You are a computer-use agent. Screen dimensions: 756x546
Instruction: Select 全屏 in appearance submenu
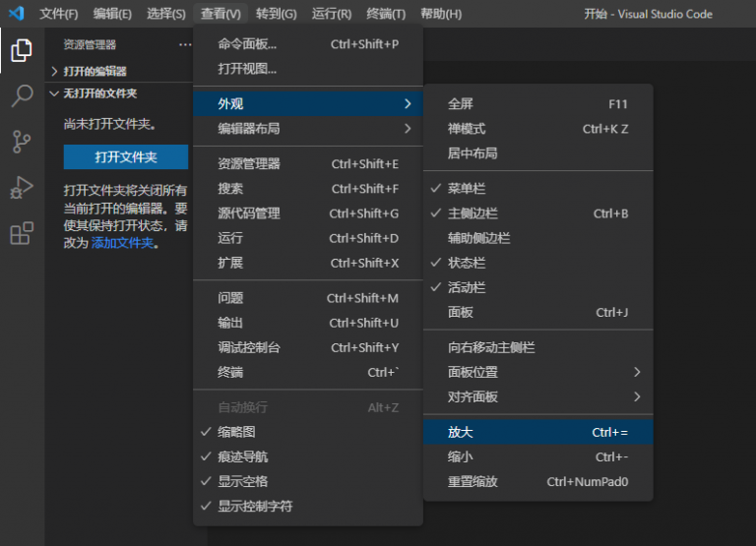pos(538,103)
